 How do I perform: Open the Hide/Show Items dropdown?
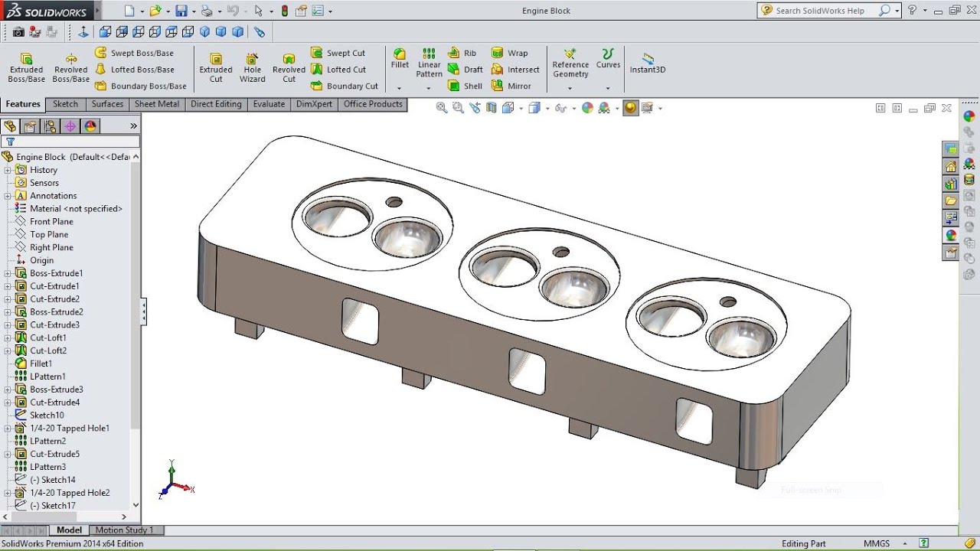click(573, 109)
